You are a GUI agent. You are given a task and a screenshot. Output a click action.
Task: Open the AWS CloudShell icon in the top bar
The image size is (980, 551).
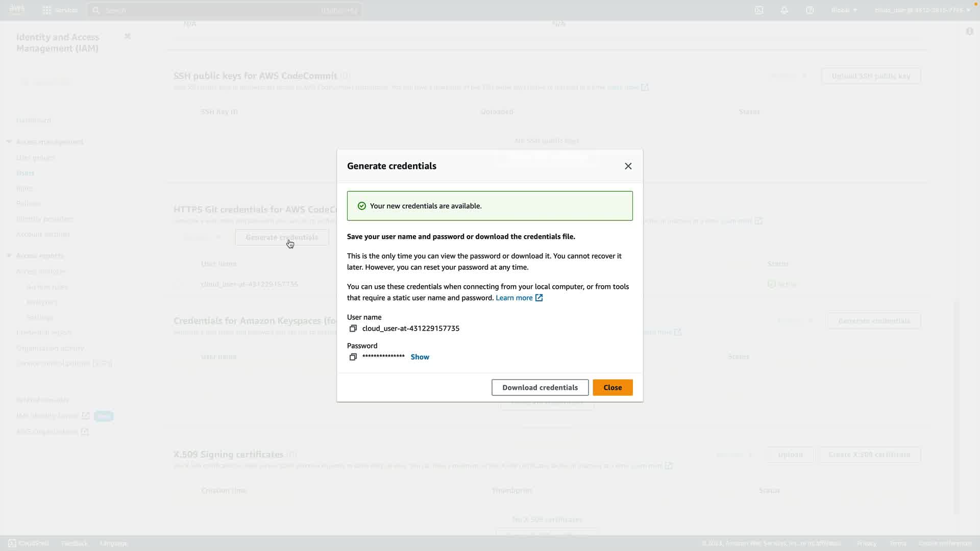(759, 10)
